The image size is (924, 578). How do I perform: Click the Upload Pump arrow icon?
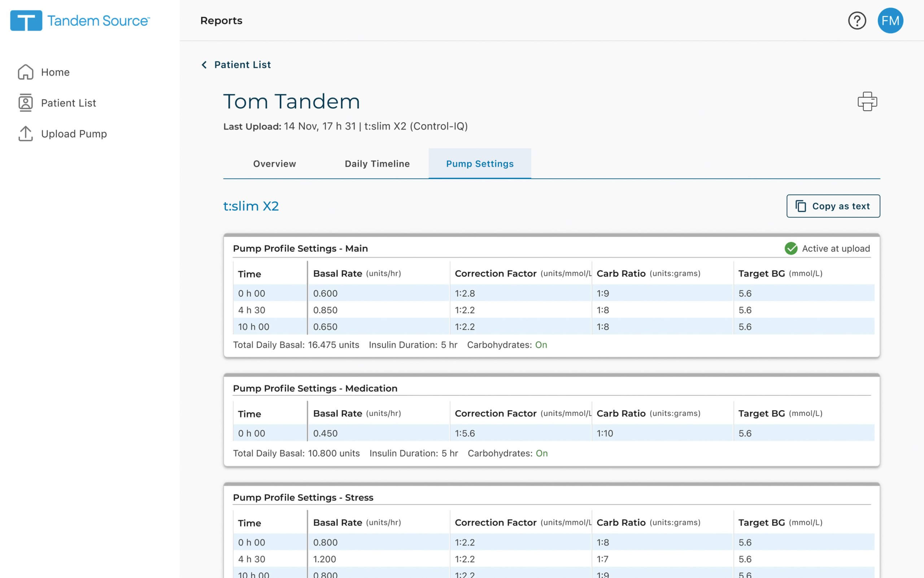pos(26,134)
